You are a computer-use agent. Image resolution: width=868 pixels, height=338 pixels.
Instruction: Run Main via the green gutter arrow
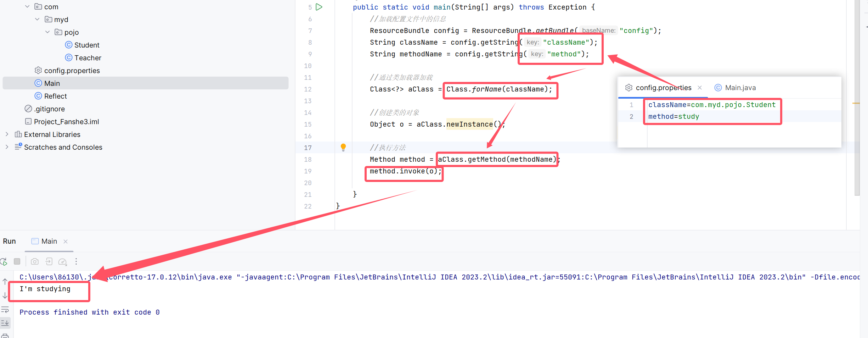point(319,7)
